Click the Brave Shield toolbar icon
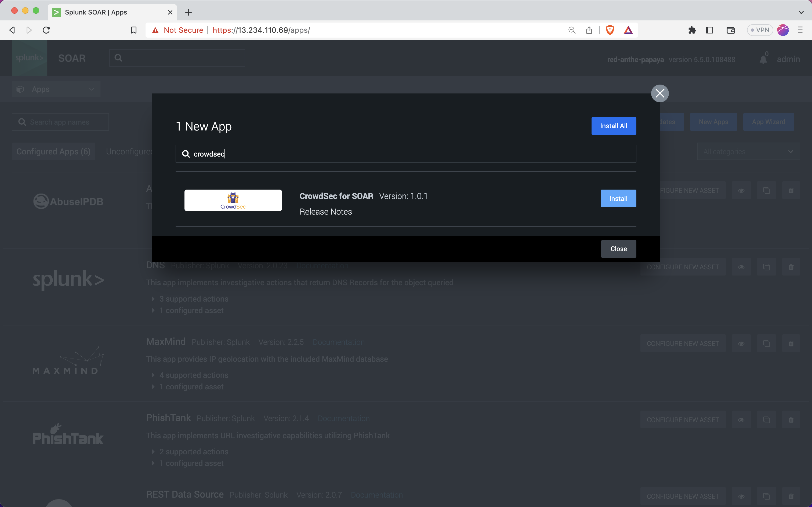 coord(610,30)
